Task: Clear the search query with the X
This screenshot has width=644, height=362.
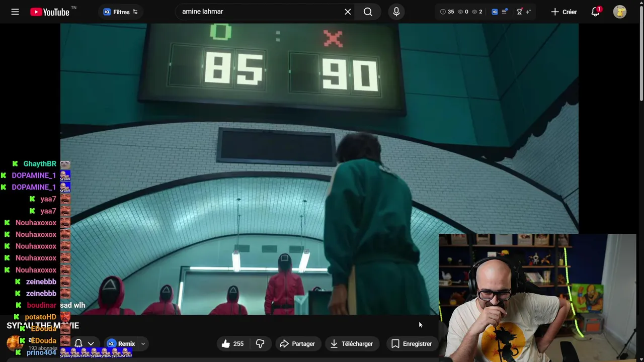Action: 348,12
